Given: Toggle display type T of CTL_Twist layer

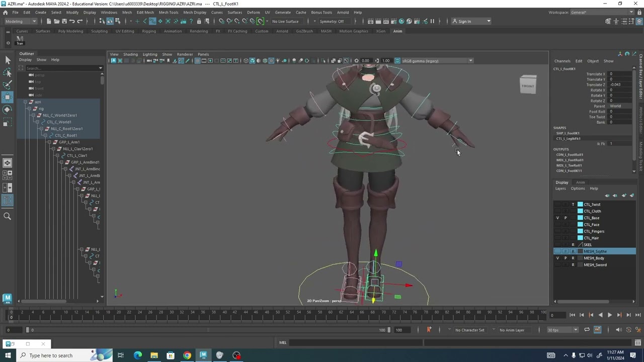Looking at the screenshot, I should coord(573,205).
